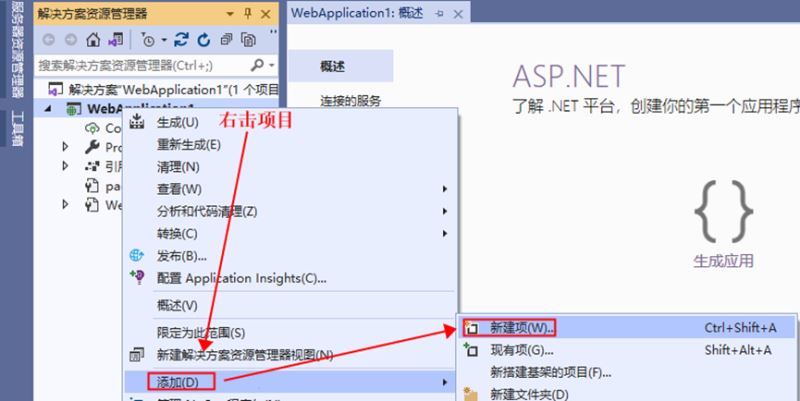Screen dimensions: 800x401
Task: Click the WebApplication1 project globe icon
Action: (x=73, y=109)
